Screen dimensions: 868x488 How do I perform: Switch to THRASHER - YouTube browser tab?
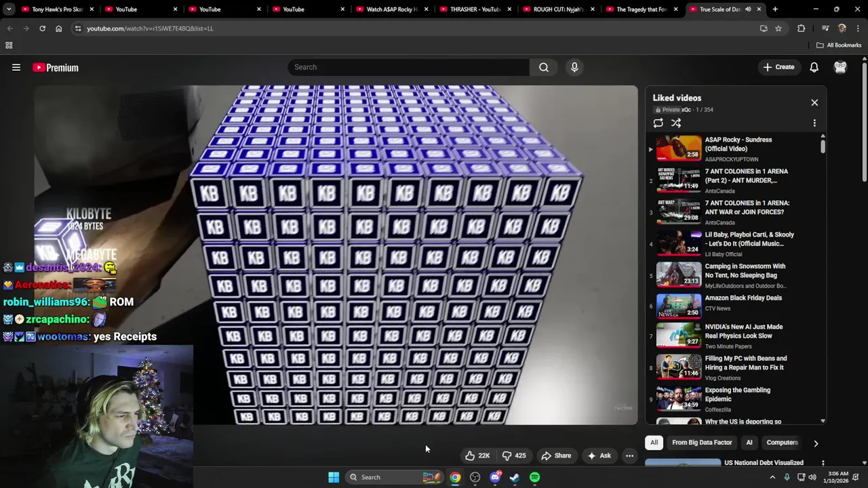click(475, 9)
